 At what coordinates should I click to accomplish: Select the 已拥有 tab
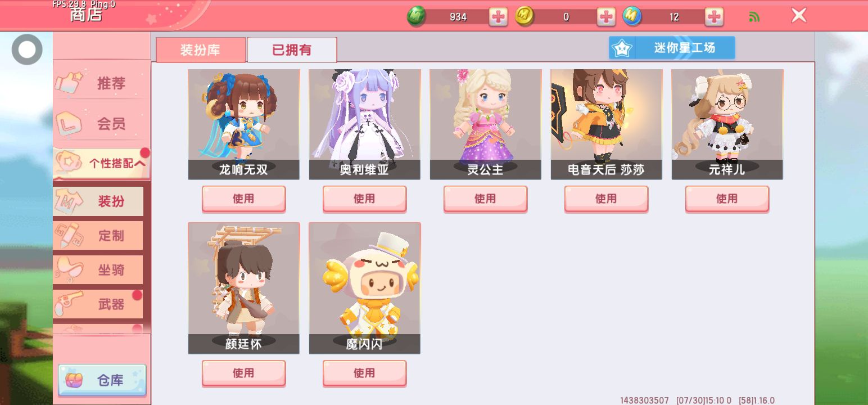coord(292,50)
